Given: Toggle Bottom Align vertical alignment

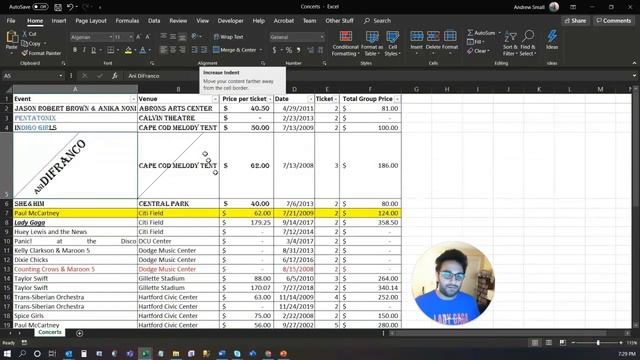Looking at the screenshot, I should click(x=182, y=37).
